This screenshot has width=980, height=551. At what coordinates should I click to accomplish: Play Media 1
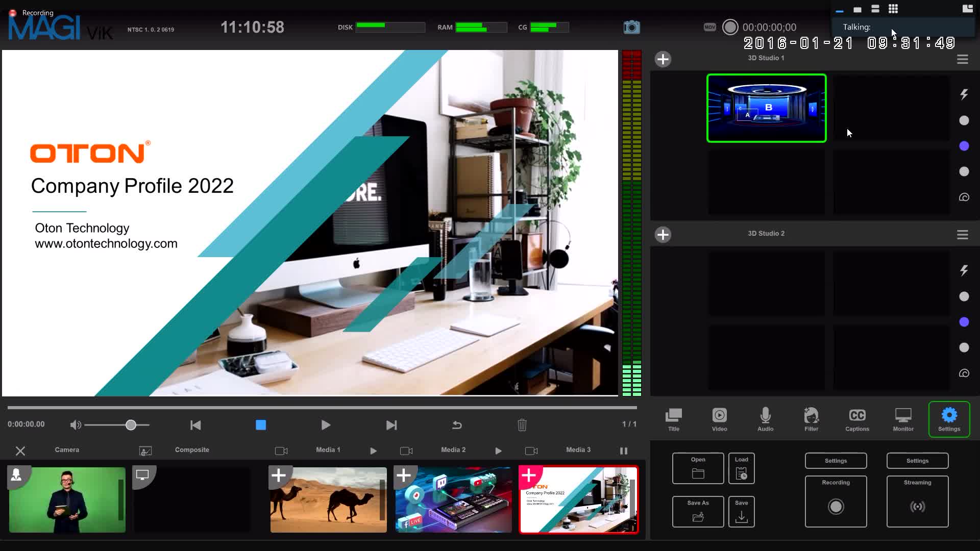(x=373, y=451)
